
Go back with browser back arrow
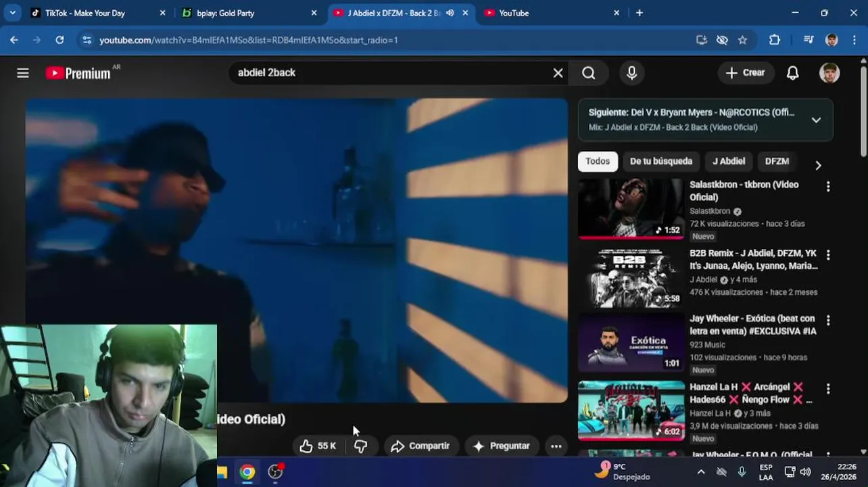[x=14, y=40]
